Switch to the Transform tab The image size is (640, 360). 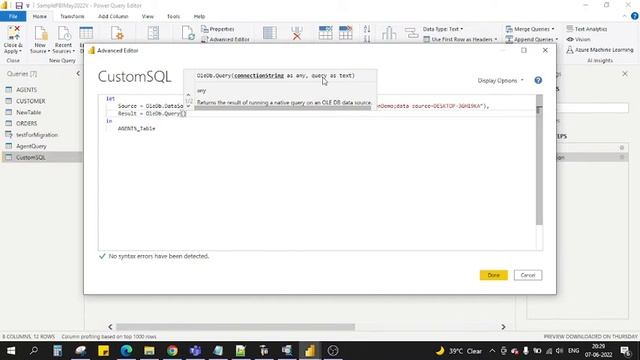coord(72,16)
